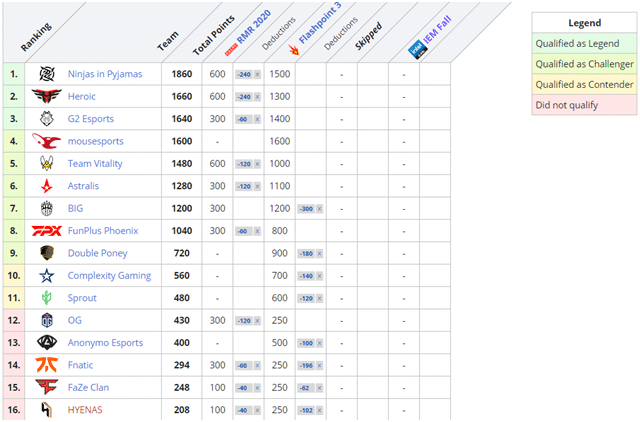Click the Ninjas in Pyjamas team logo
640x422 pixels.
[47, 74]
